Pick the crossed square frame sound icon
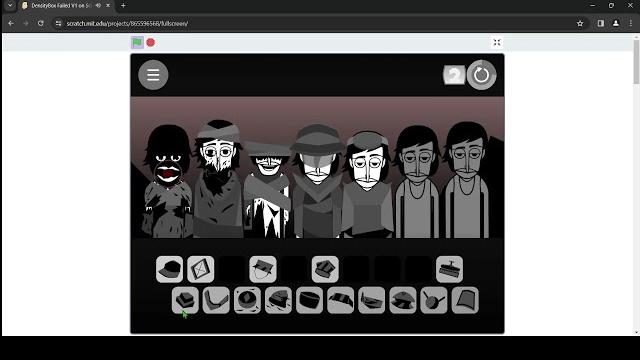The width and height of the screenshot is (640, 360). [200, 269]
